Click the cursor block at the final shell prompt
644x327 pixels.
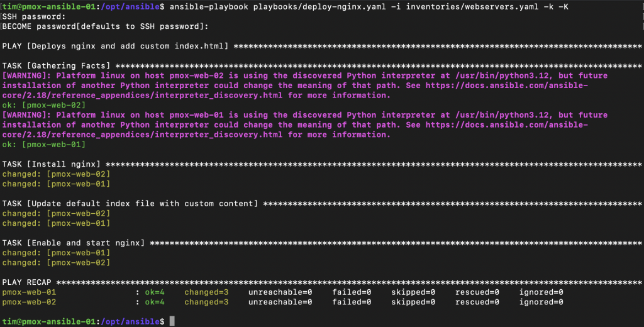tap(172, 322)
